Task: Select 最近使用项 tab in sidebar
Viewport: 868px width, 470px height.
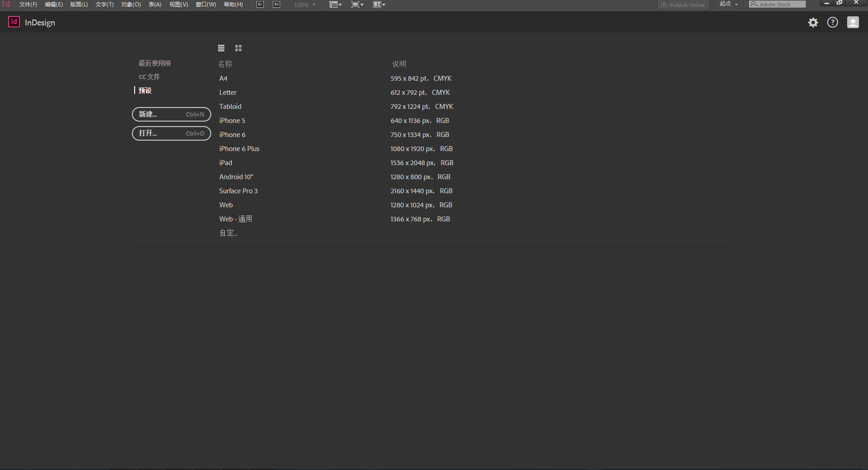Action: pos(155,63)
